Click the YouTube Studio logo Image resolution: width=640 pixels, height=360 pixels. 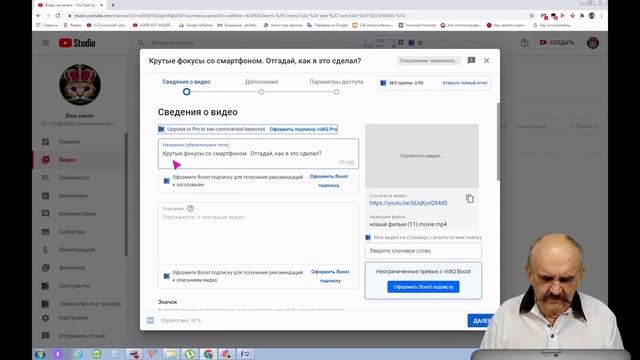tap(77, 43)
